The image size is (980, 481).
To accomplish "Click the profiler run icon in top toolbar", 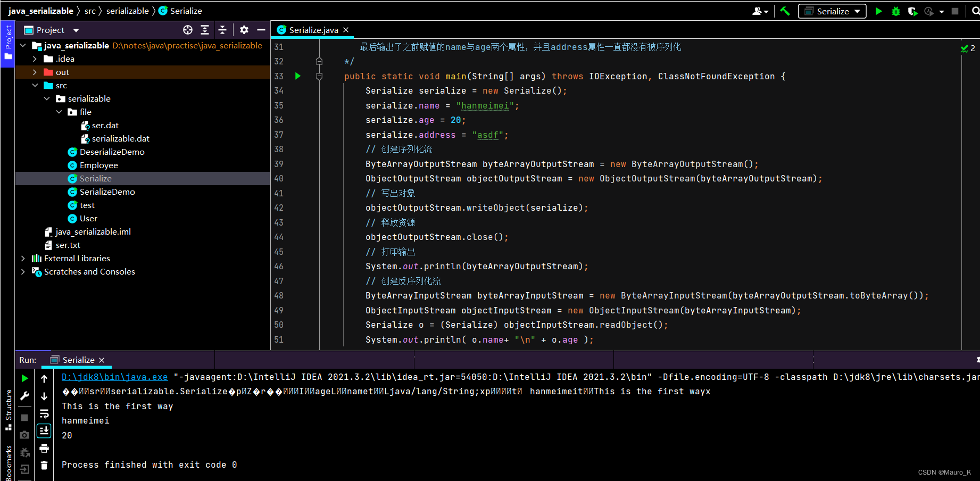I will click(x=929, y=11).
